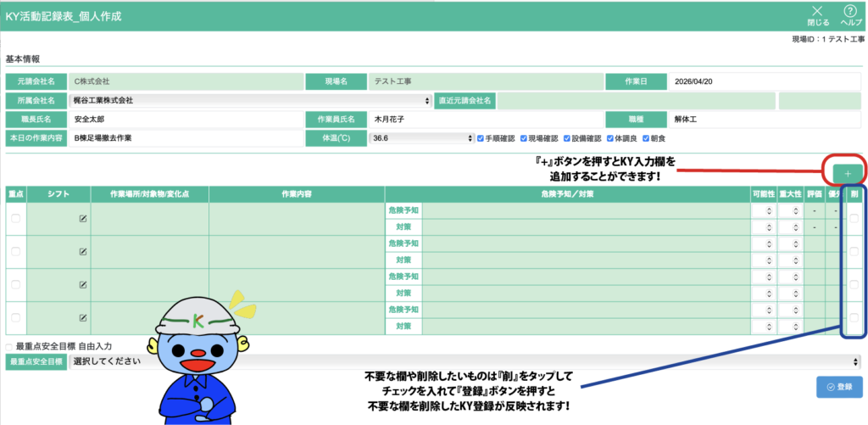Viewport: 868px width, 425px height.
Task: Open shift edit icon in third row
Action: coord(83,285)
